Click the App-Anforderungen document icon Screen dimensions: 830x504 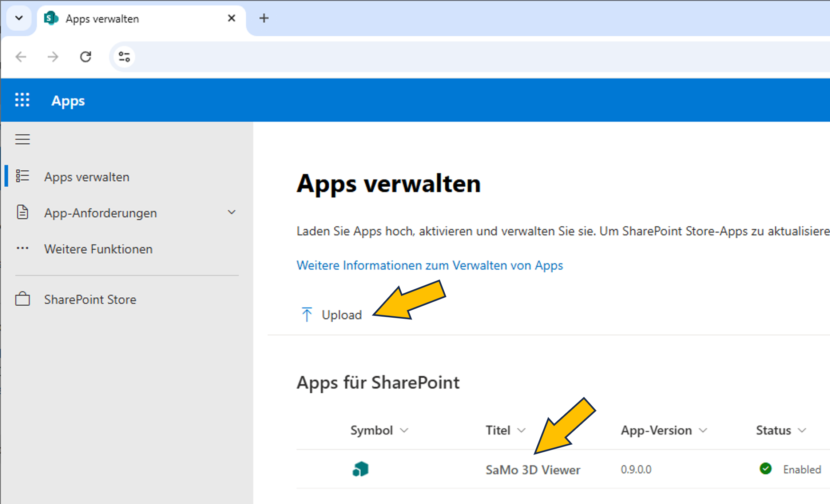pos(22,212)
